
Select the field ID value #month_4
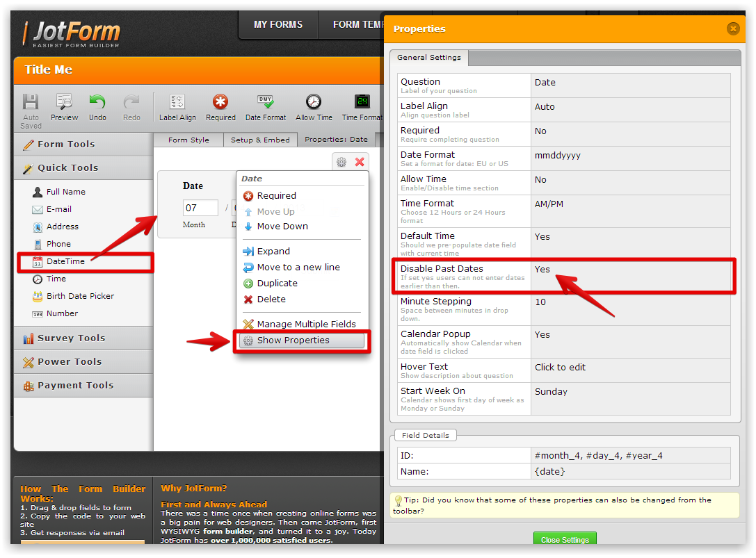[630, 455]
